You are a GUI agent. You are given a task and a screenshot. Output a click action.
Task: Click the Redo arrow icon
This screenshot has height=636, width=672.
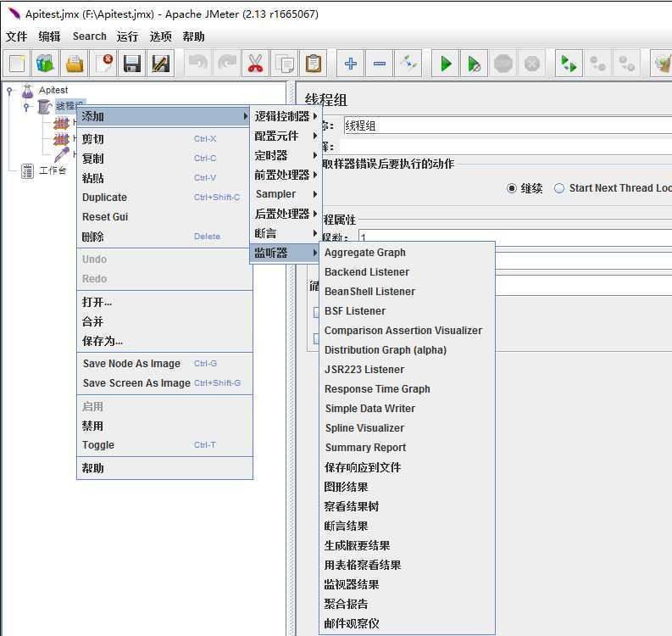(227, 64)
